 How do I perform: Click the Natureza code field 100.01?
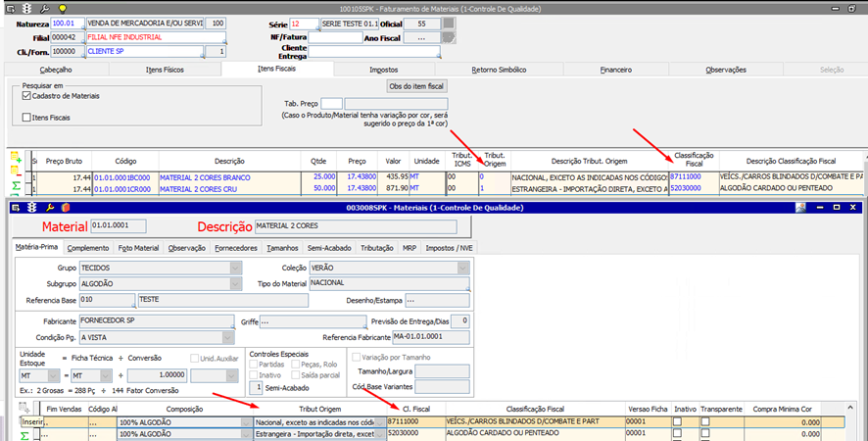point(68,24)
